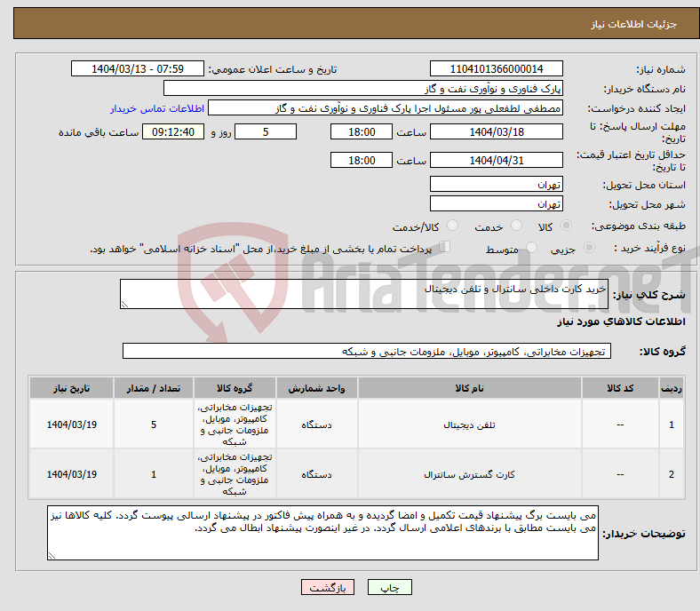Select the کالا radio button
700x611 pixels.
click(566, 226)
